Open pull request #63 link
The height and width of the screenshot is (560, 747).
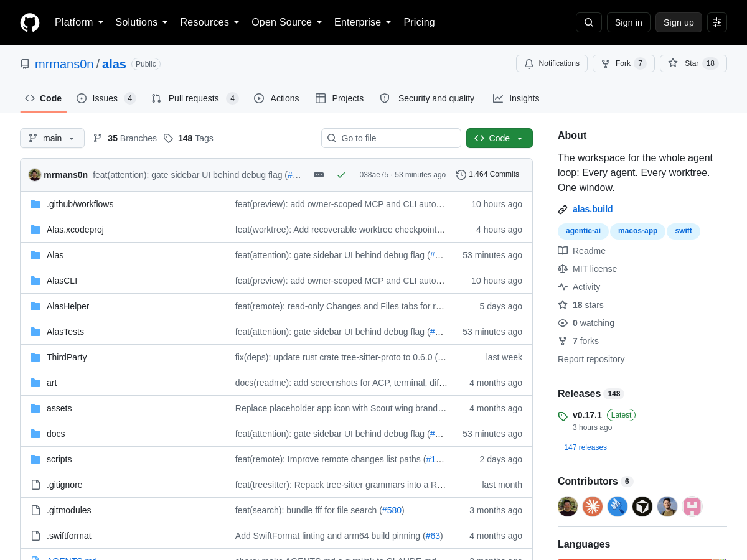[x=433, y=536]
